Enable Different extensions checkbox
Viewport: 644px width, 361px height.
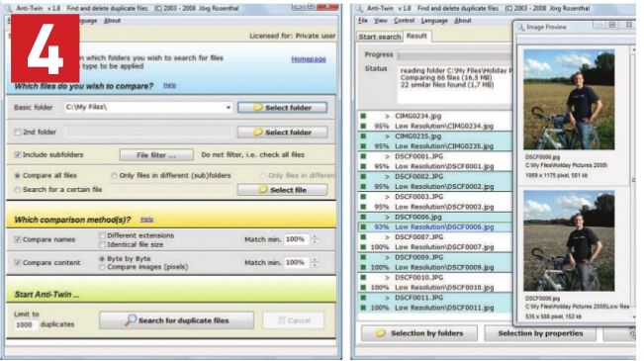[x=102, y=235]
